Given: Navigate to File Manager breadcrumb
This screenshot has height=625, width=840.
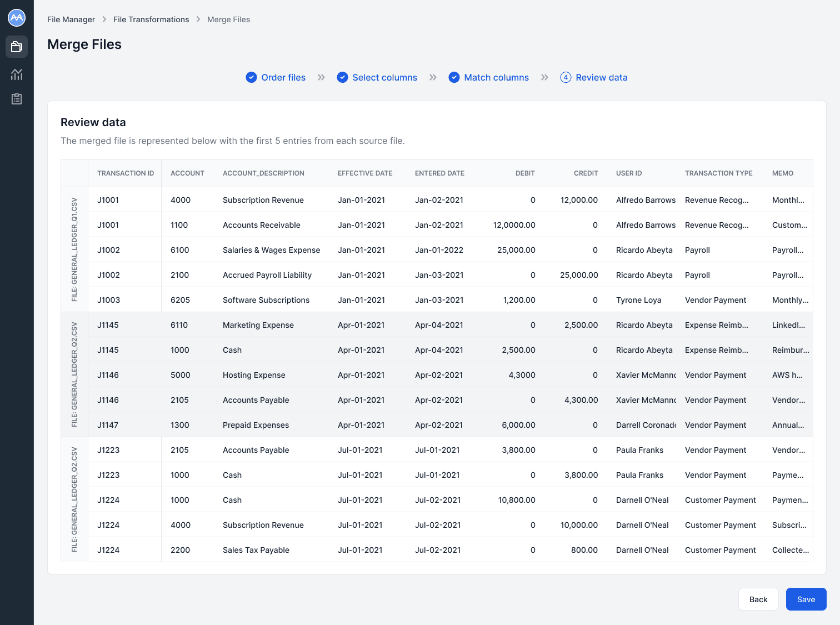Looking at the screenshot, I should pos(71,19).
